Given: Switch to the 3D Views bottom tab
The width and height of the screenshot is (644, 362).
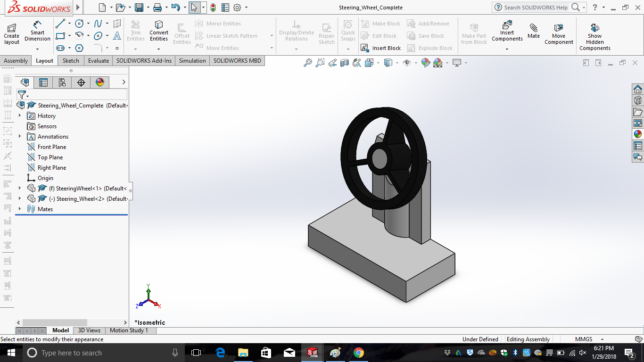Looking at the screenshot, I should 89,330.
